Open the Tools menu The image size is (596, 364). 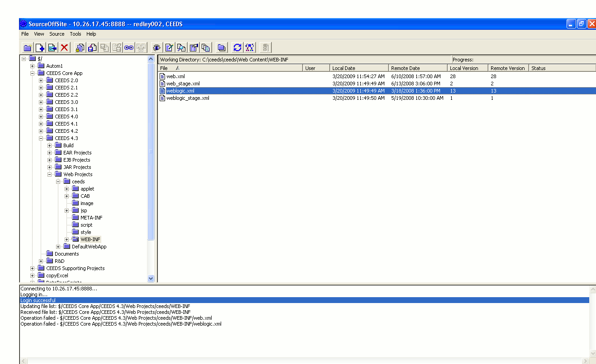point(76,34)
